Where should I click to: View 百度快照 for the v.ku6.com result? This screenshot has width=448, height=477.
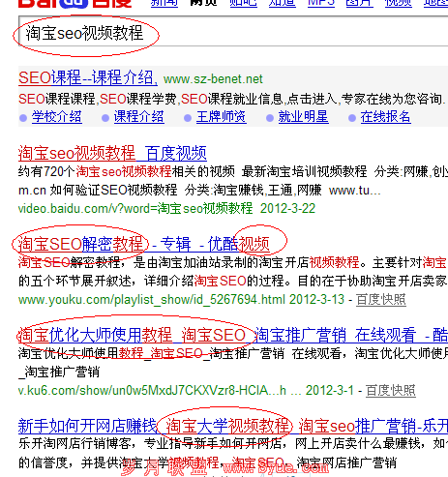pos(391,391)
